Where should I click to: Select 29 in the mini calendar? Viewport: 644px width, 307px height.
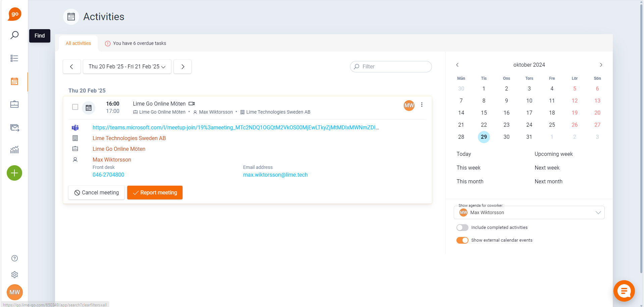point(484,137)
